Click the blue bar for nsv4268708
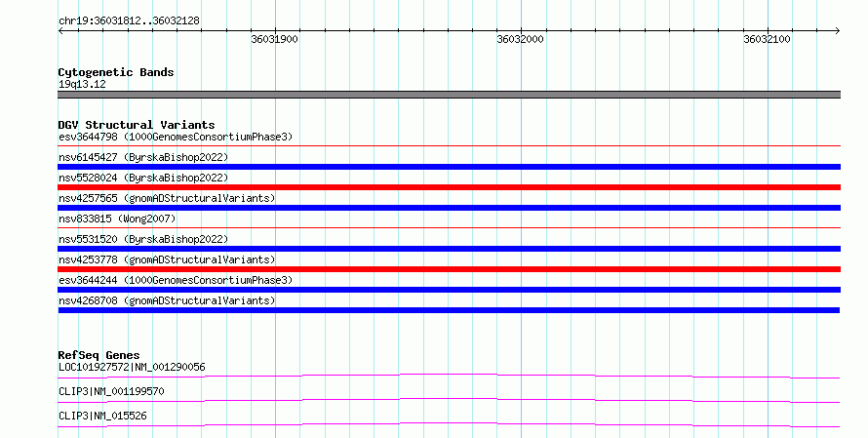The image size is (868, 438). (449, 310)
